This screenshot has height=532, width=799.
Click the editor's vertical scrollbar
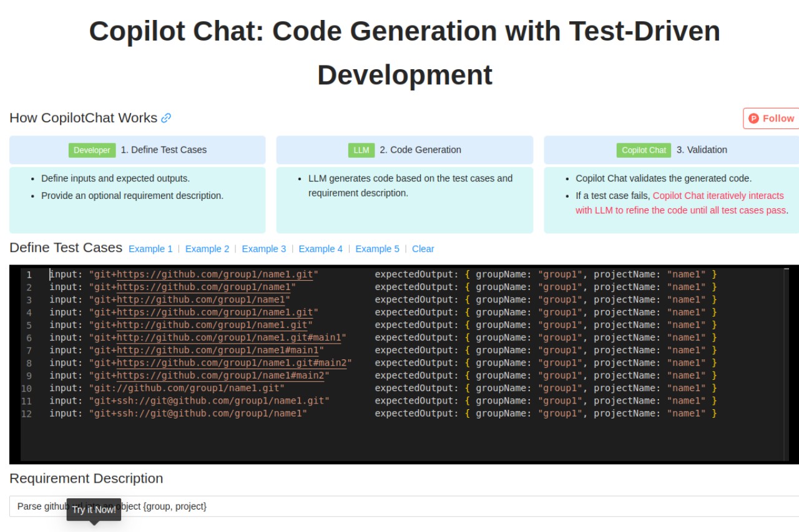(787, 364)
